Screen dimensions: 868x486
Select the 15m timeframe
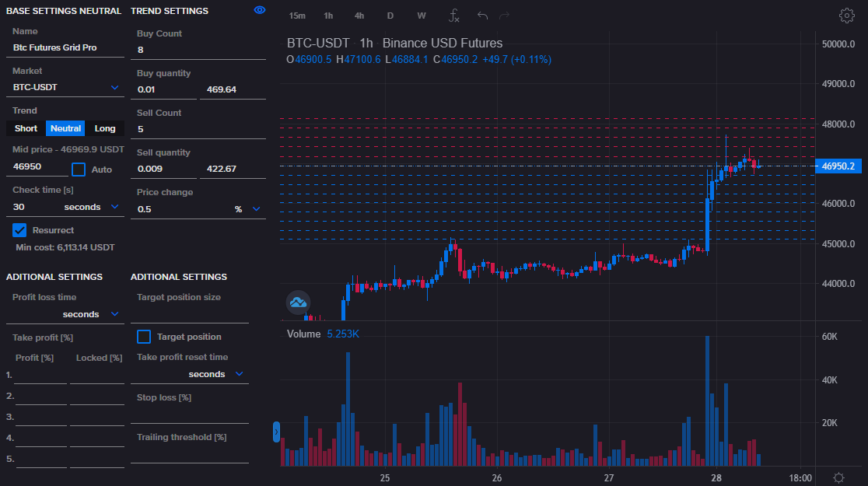click(296, 16)
